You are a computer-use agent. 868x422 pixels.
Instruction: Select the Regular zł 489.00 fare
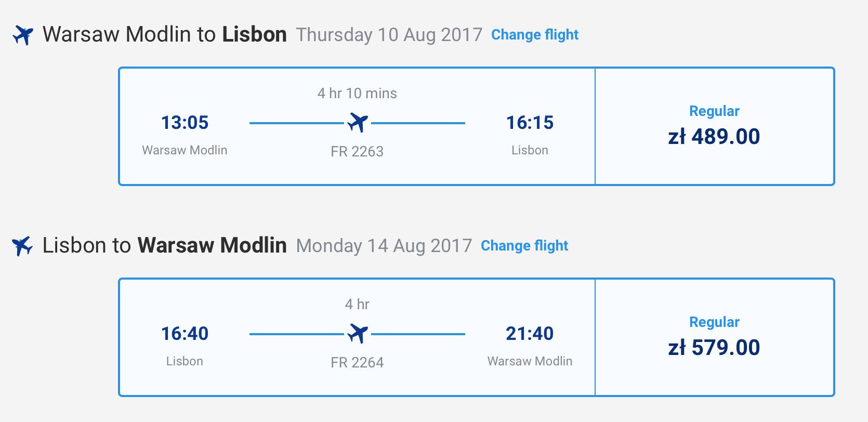[x=714, y=126]
